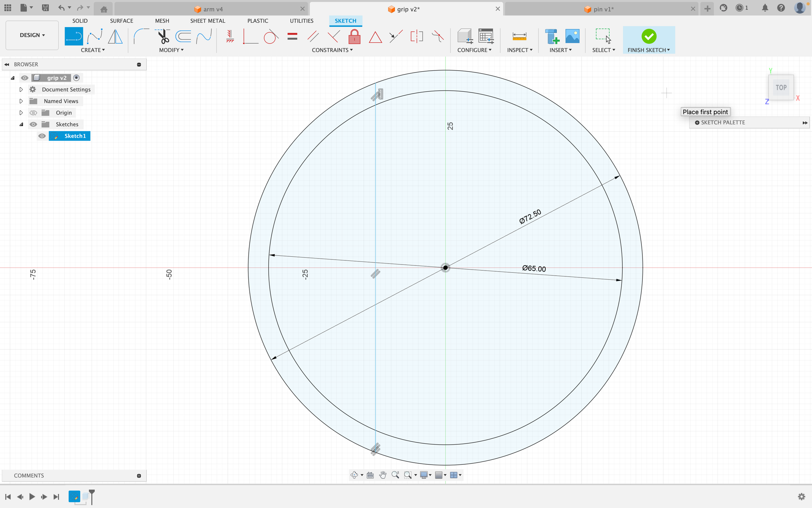Open the Configure model icon
This screenshot has width=812, height=508.
point(465,37)
